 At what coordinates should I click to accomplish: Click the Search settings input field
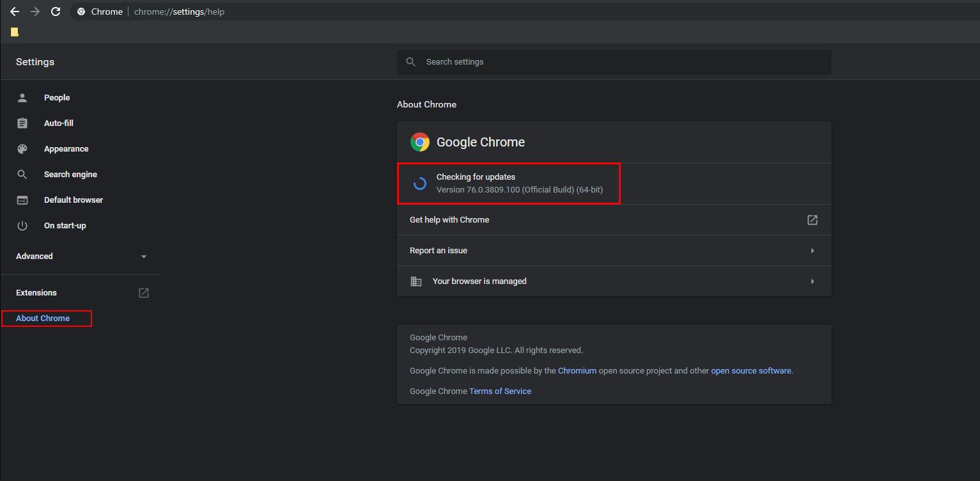tap(614, 62)
